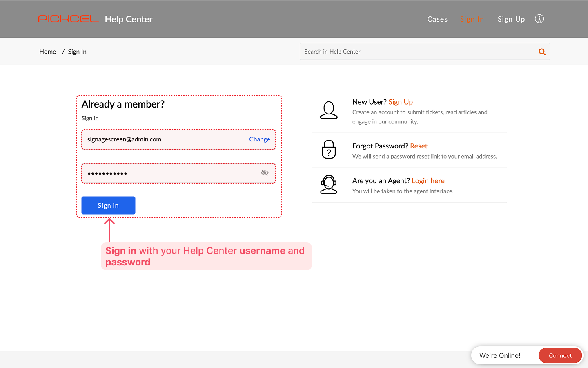Screen dimensions: 588x368
Task: Open Sign Up in the top navigation
Action: 511,19
